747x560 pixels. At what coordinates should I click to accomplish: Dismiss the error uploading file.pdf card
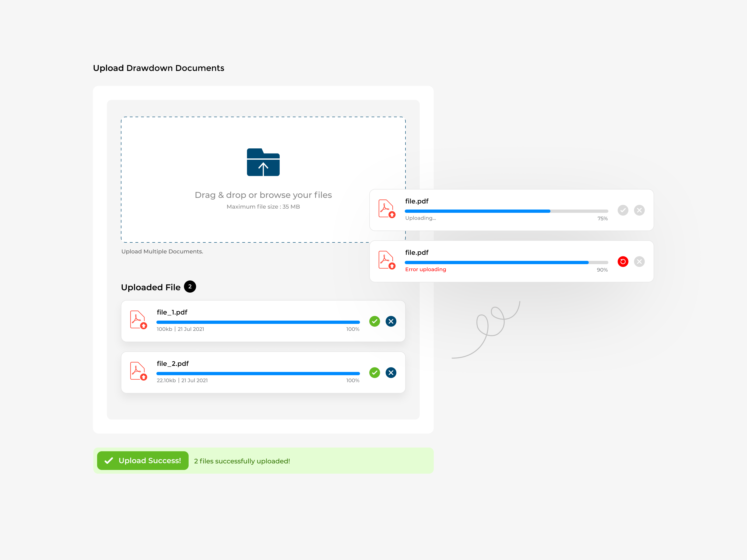tap(639, 262)
